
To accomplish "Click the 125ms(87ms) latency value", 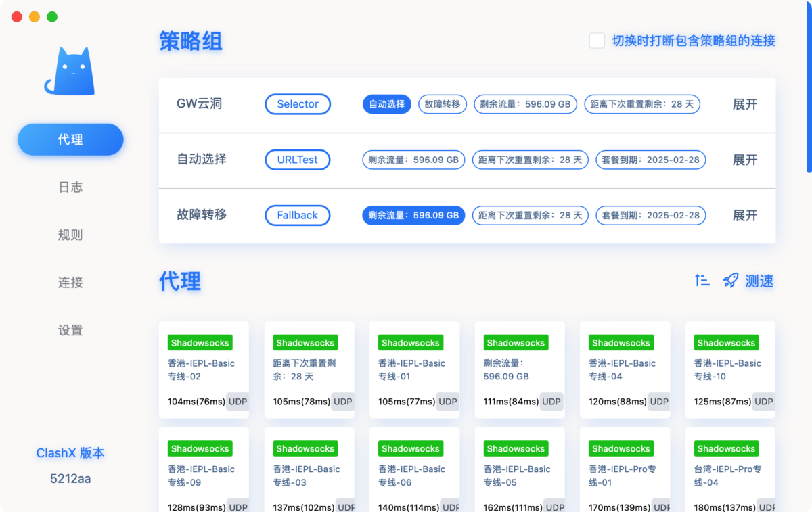I will 723,402.
